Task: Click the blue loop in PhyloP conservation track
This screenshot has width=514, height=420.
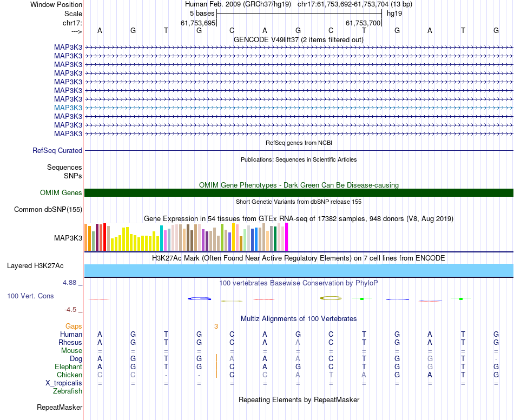Action: (x=199, y=298)
